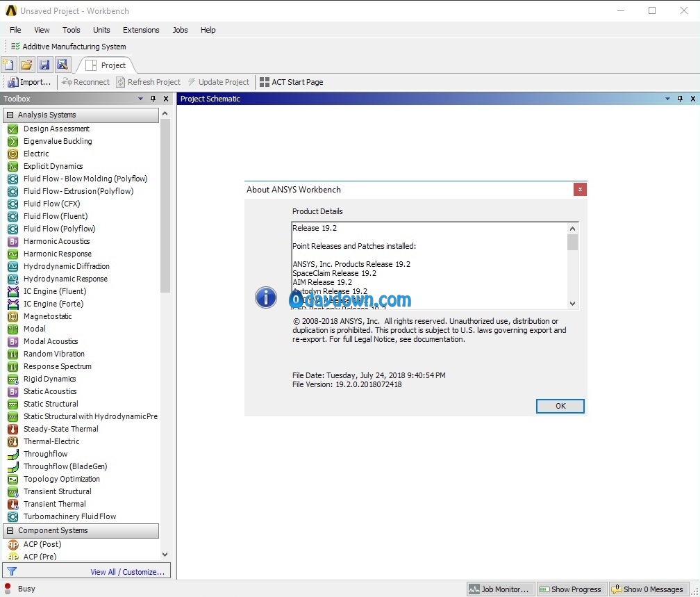Click the Design Assessment icon
This screenshot has width=700, height=597.
click(13, 129)
